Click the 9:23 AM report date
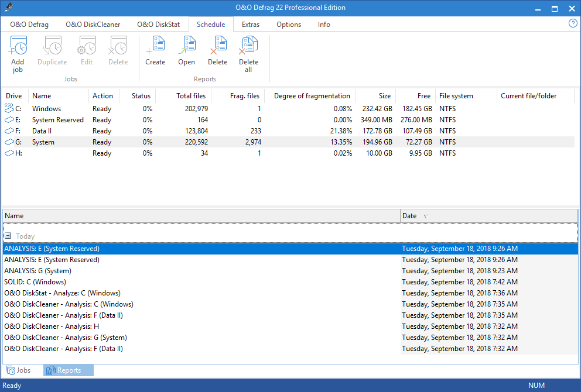Image resolution: width=581 pixels, height=392 pixels. [x=460, y=271]
